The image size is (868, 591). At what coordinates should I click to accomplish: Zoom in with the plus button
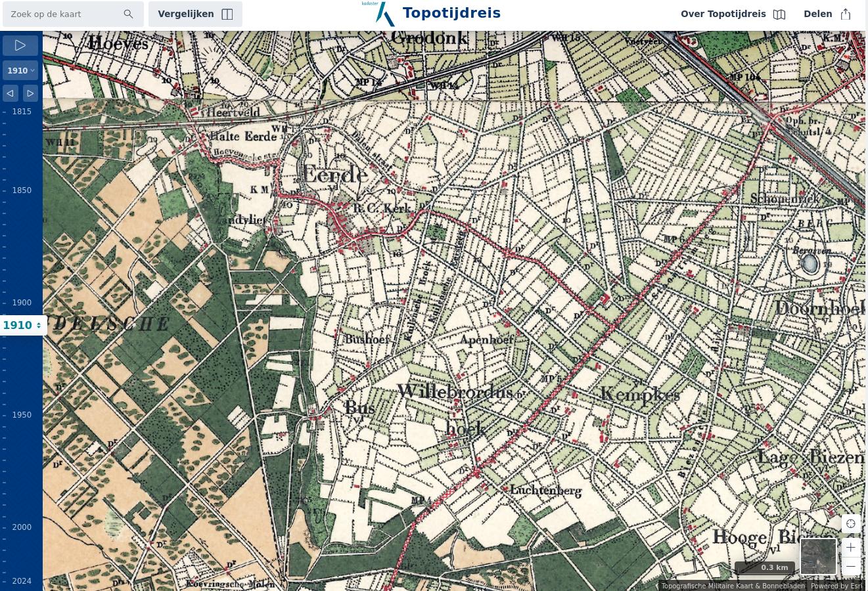851,547
